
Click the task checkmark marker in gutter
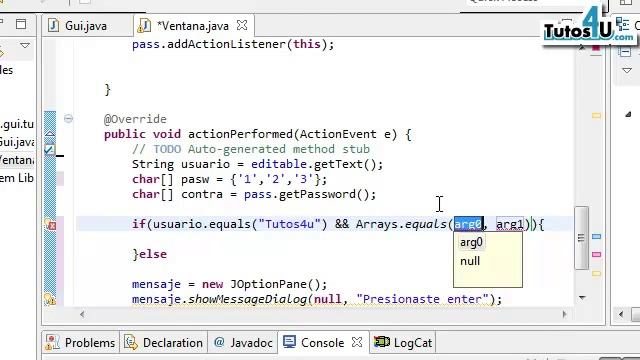[49, 149]
